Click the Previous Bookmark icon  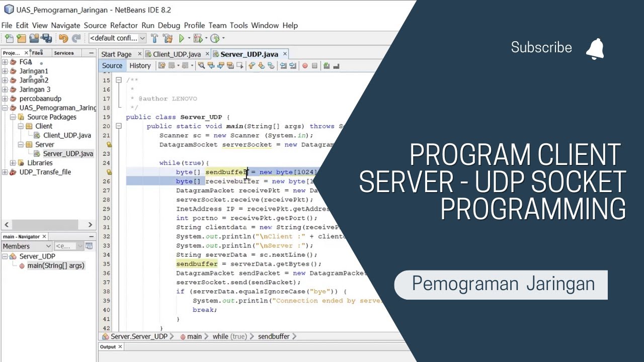[252, 65]
